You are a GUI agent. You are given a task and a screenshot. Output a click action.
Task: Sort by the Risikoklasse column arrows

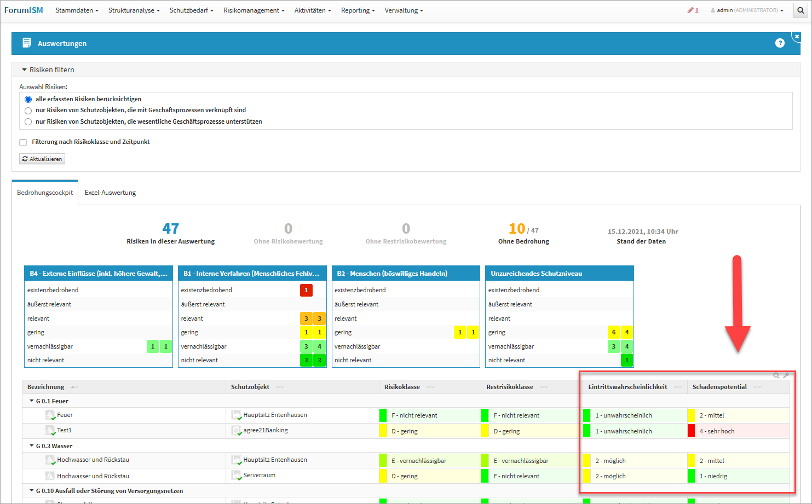coord(430,387)
